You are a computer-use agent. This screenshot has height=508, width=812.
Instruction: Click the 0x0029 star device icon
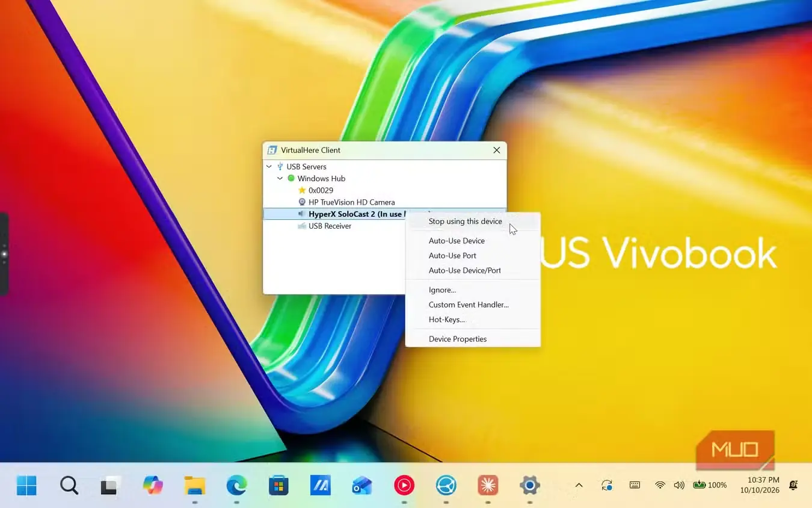[302, 190]
